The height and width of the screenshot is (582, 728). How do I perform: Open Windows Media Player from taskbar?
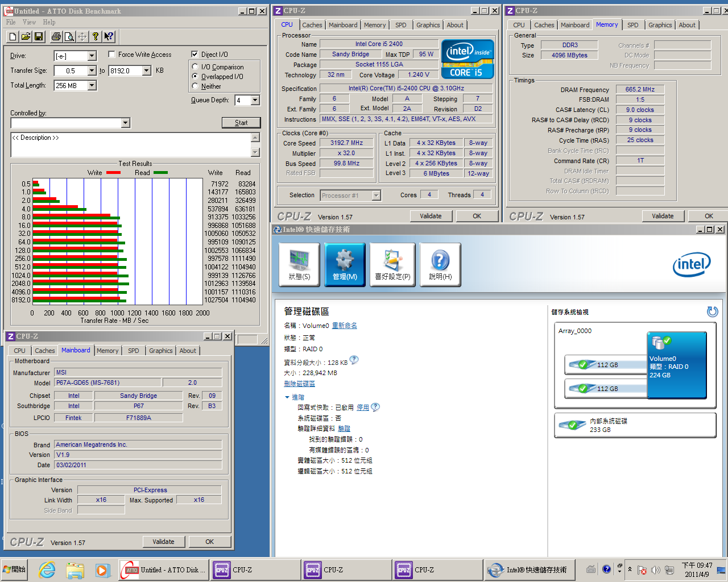pos(102,569)
